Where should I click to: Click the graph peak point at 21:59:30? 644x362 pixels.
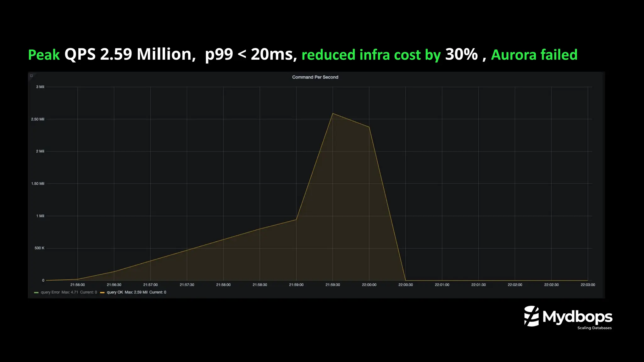coord(333,113)
